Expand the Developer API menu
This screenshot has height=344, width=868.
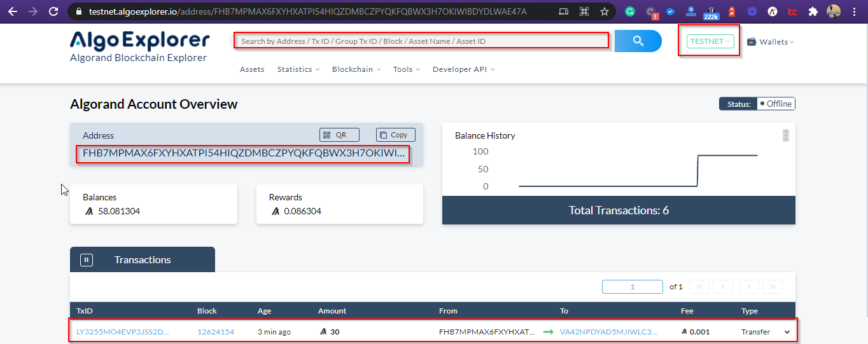click(463, 69)
